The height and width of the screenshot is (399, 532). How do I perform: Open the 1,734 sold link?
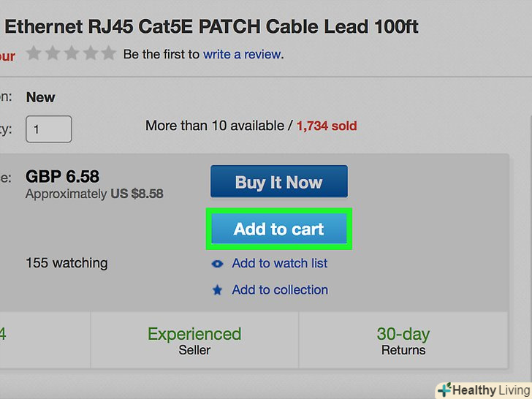pyautogui.click(x=327, y=126)
